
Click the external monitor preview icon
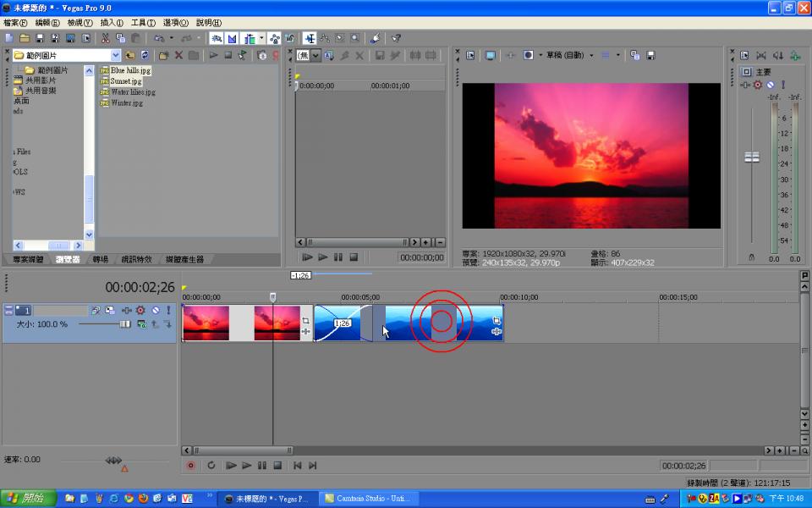[490, 55]
